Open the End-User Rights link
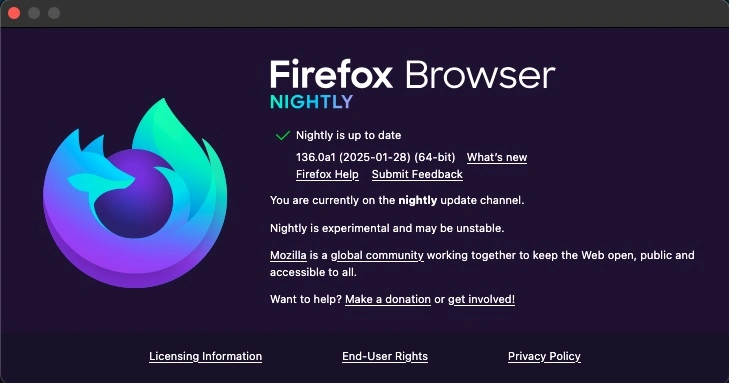 click(x=385, y=357)
